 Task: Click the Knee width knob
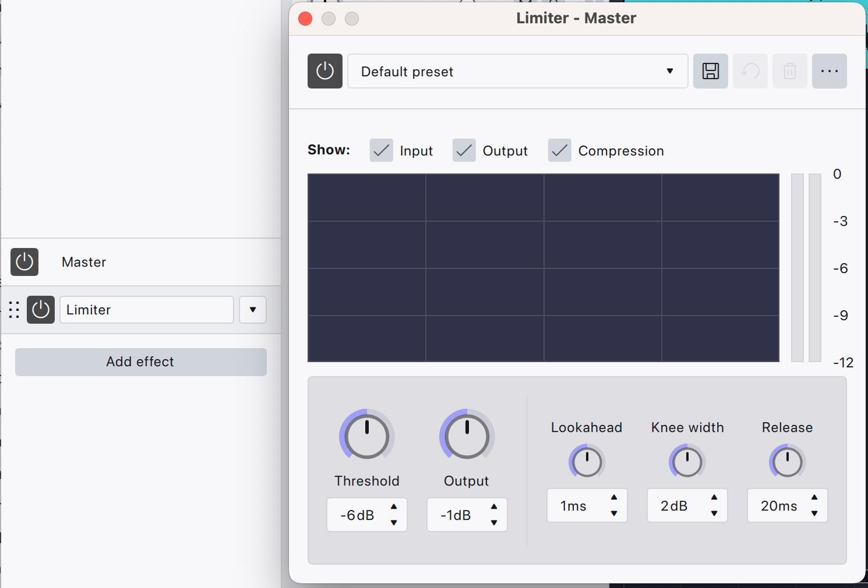pos(687,462)
